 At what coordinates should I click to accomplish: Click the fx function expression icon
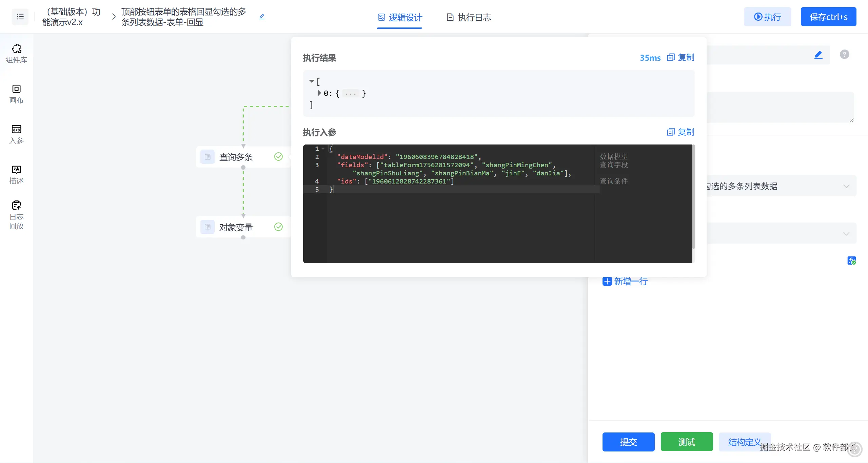[851, 261]
